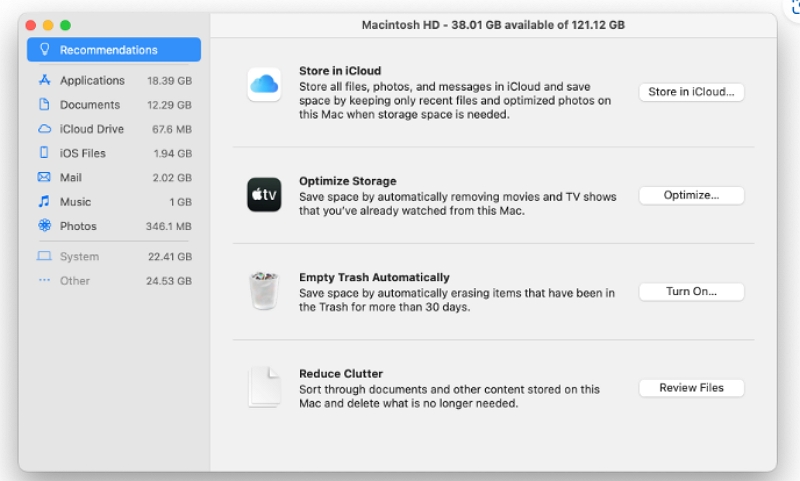The height and width of the screenshot is (481, 800).
Task: Open the iCloud Drive category
Action: click(x=115, y=129)
